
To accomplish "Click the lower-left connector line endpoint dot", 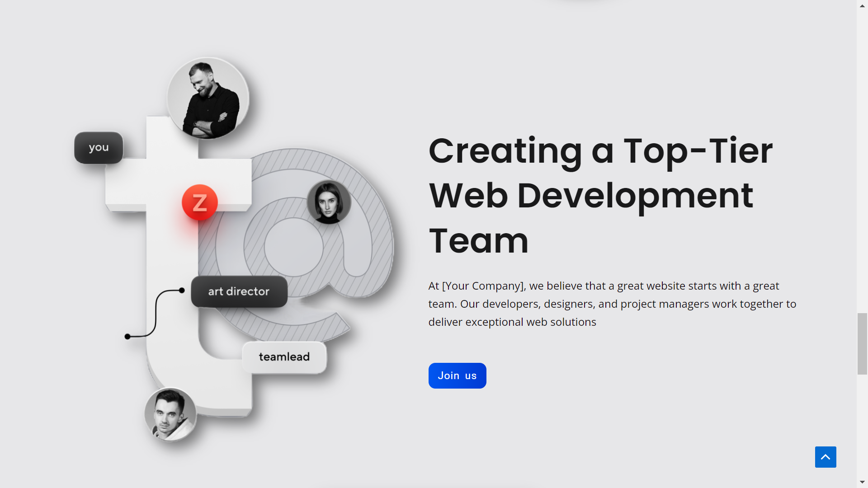I will [x=127, y=337].
